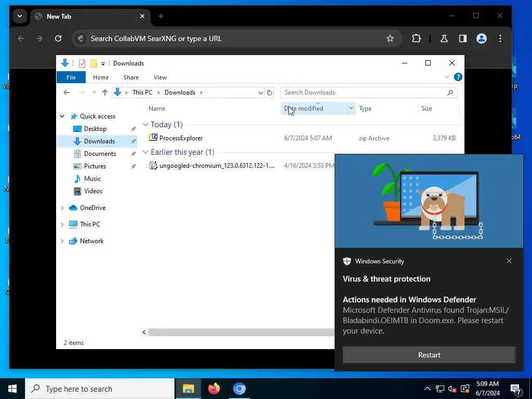Screen dimensions: 532x399
Task: Open Chrome Labs flask icon
Action: point(444,38)
